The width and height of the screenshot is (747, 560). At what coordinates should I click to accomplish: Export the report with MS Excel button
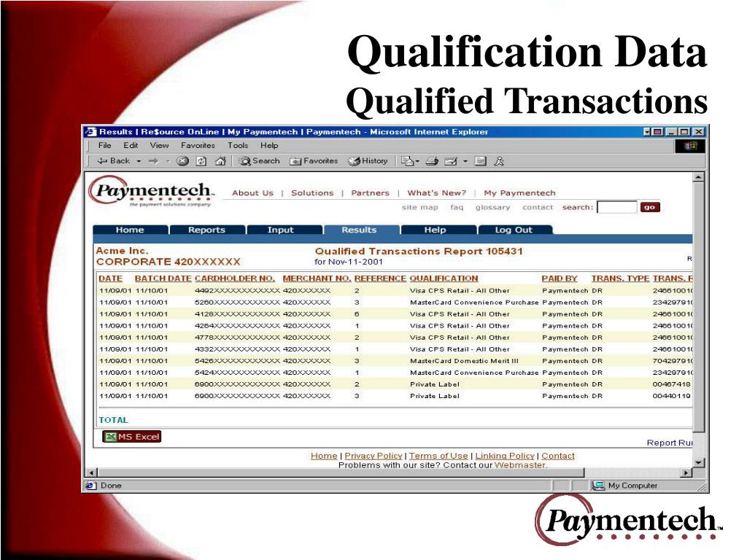point(132,437)
